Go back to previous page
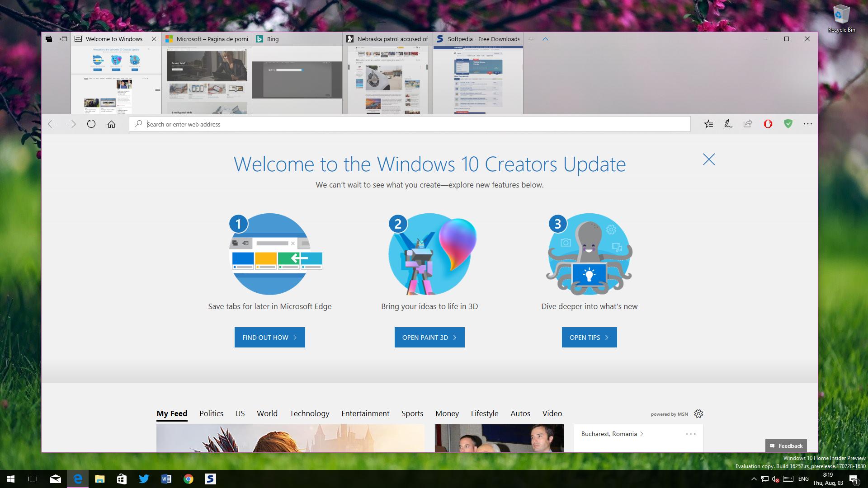The width and height of the screenshot is (868, 488). [x=52, y=124]
